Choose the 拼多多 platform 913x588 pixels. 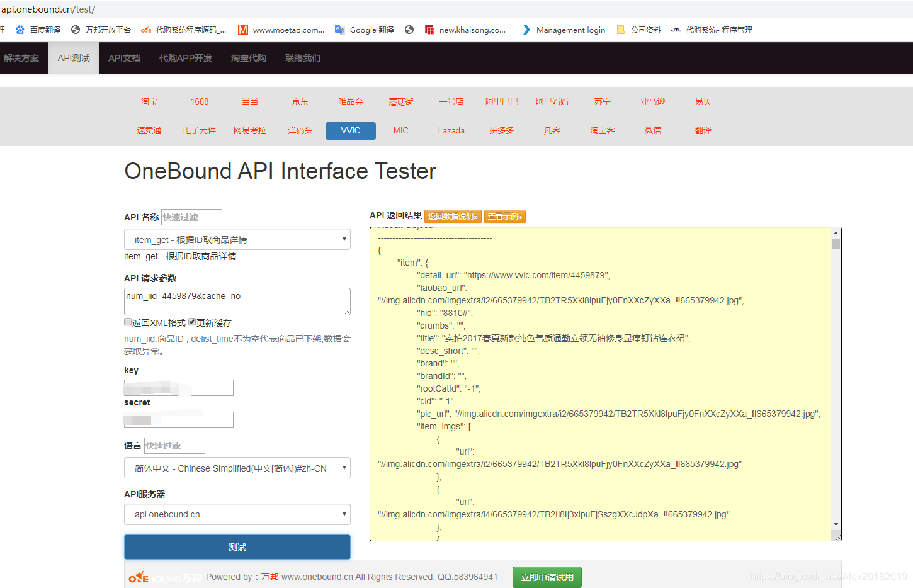(502, 130)
